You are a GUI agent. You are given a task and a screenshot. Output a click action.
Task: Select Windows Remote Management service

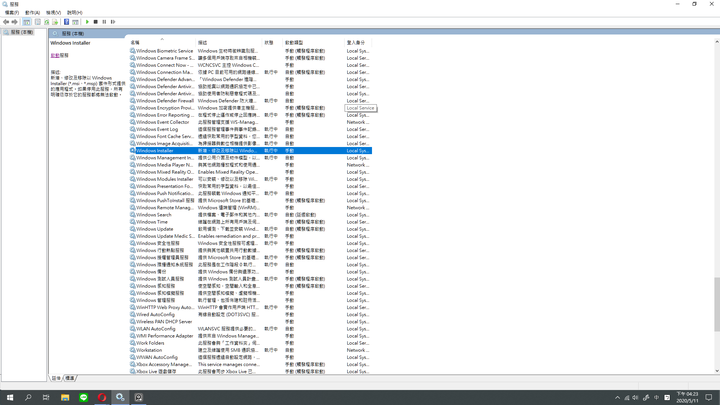coord(250,208)
